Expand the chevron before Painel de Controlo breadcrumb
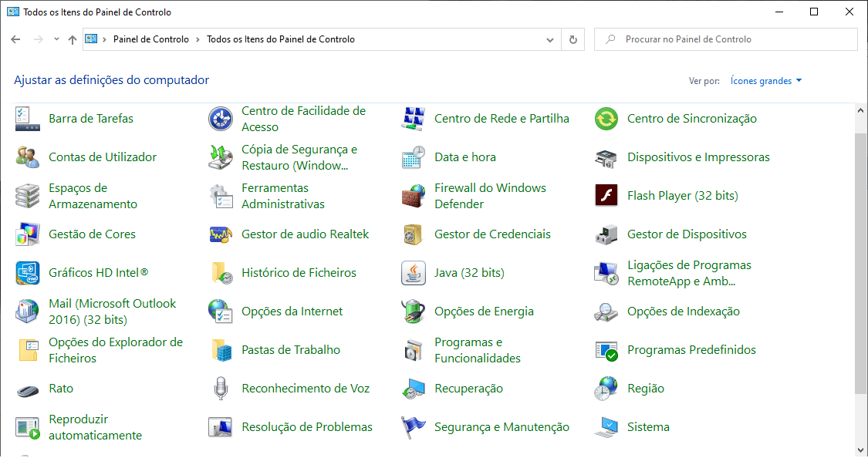 click(104, 39)
